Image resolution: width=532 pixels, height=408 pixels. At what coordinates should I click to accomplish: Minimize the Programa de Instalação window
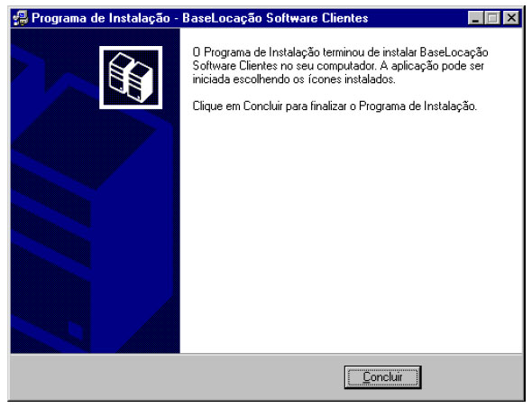(x=476, y=18)
